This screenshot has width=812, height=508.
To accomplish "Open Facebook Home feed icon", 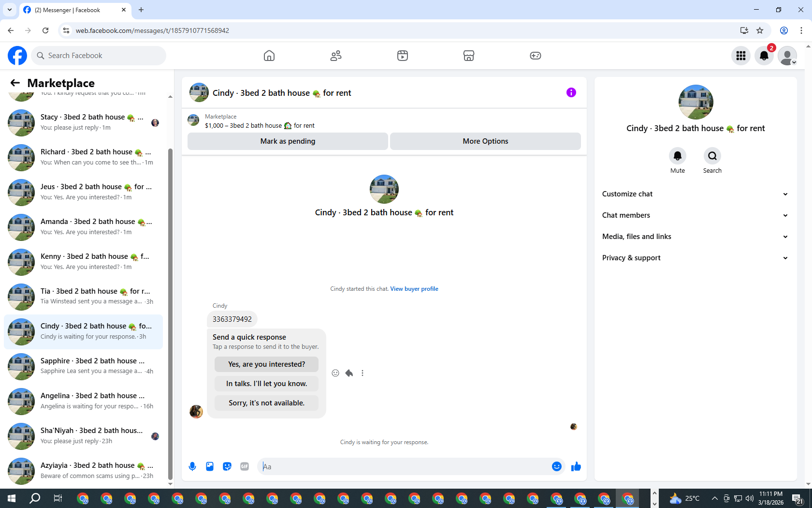I will point(269,56).
